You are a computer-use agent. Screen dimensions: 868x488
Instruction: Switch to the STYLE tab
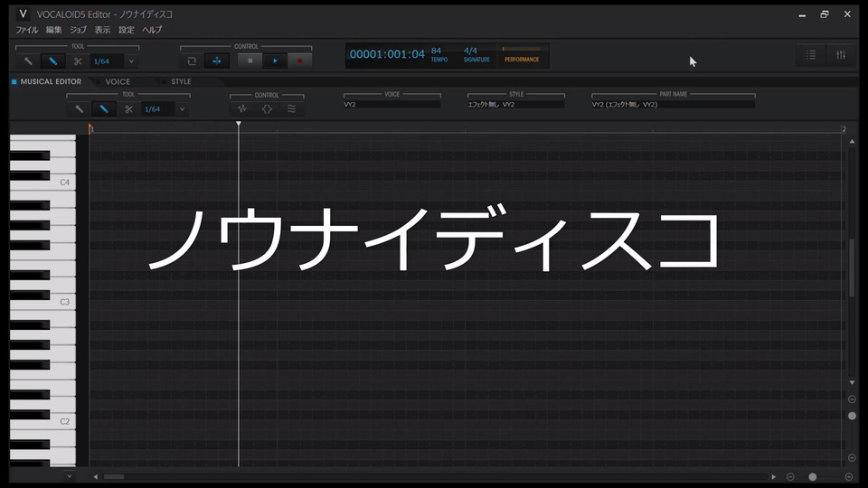pyautogui.click(x=181, y=81)
